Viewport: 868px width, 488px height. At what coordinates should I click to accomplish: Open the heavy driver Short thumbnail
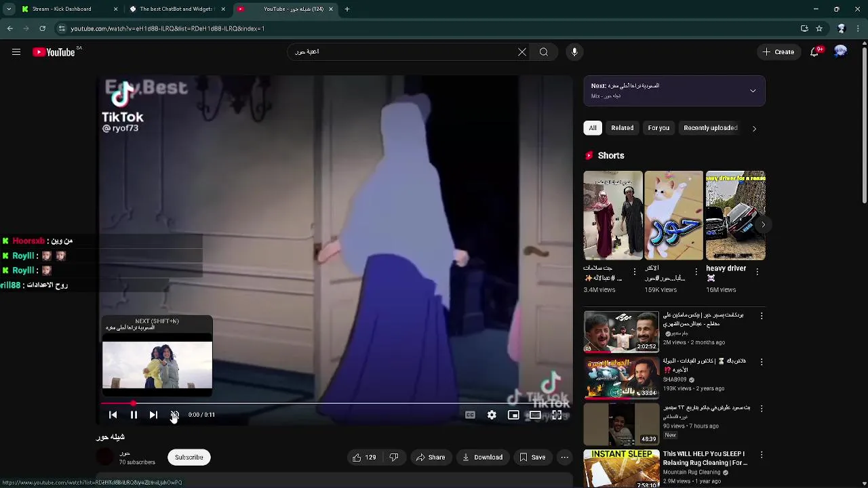click(x=735, y=216)
